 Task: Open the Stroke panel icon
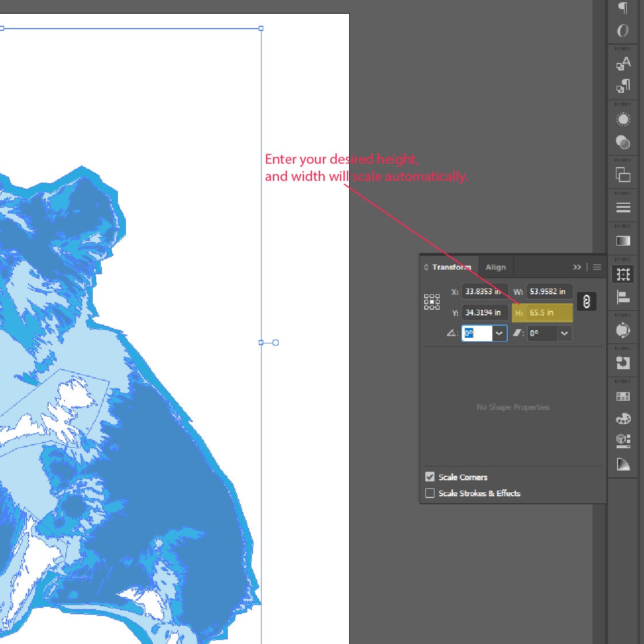pyautogui.click(x=623, y=208)
